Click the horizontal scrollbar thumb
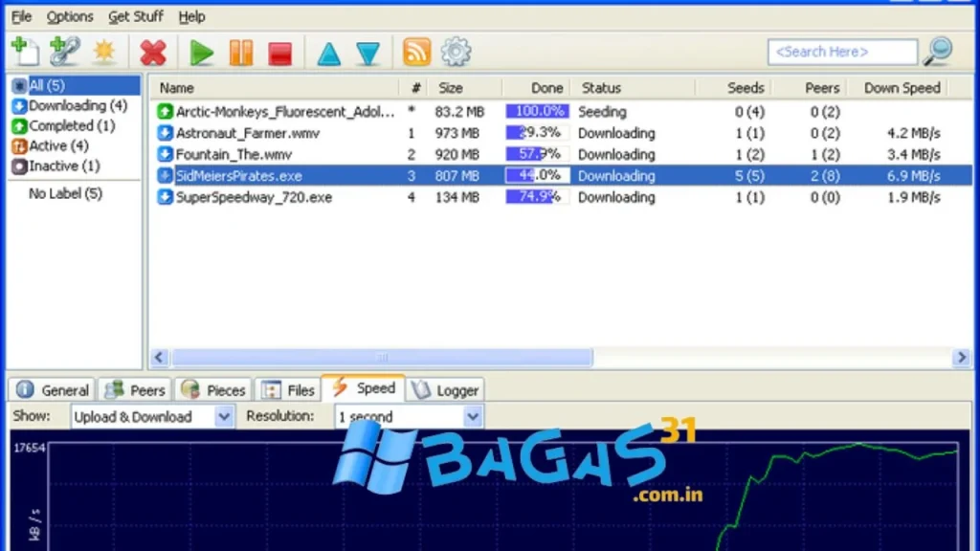Image resolution: width=980 pixels, height=551 pixels. tap(383, 358)
